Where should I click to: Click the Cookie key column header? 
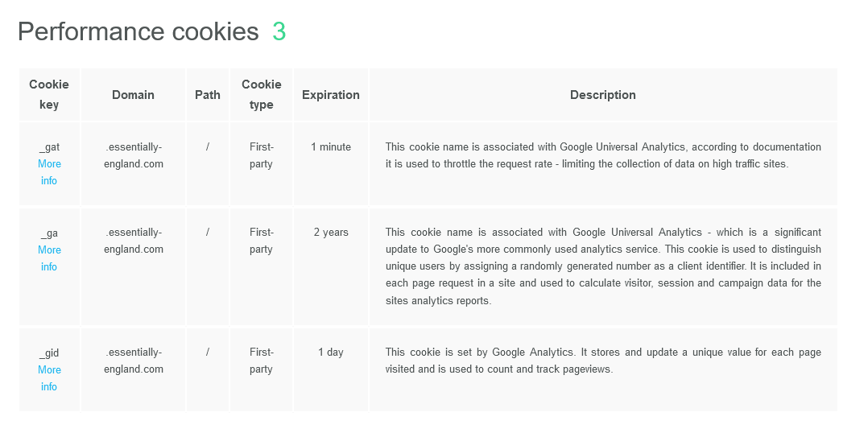(49, 94)
